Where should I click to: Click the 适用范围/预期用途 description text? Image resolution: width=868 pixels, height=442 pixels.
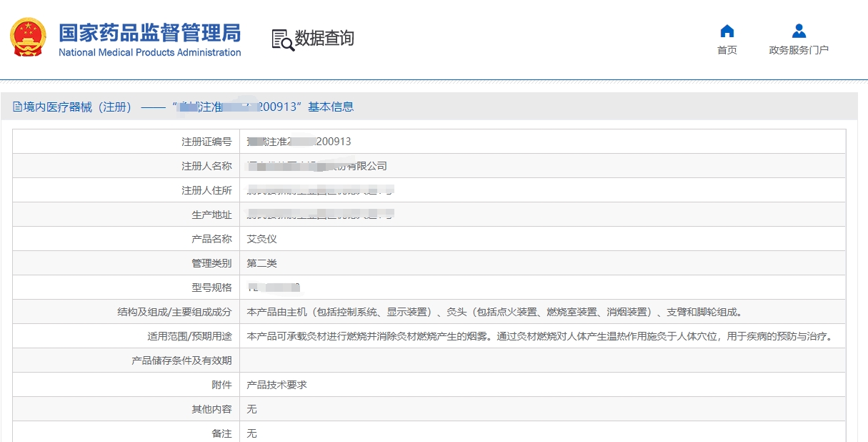tap(539, 336)
